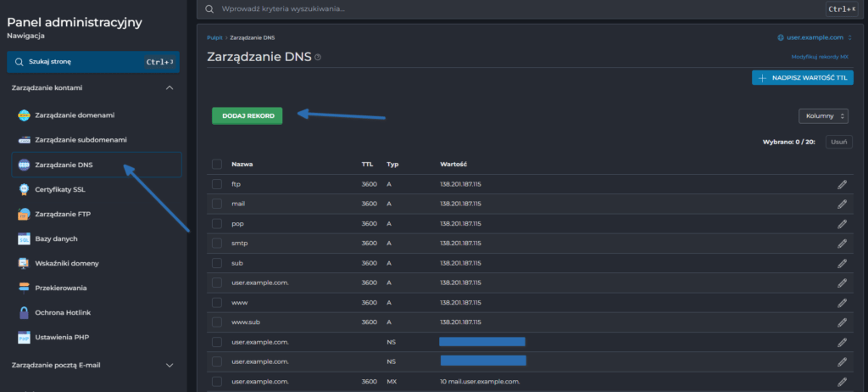Click the Ochrona Hotlink padlock icon
This screenshot has height=392, width=868.
click(x=24, y=313)
